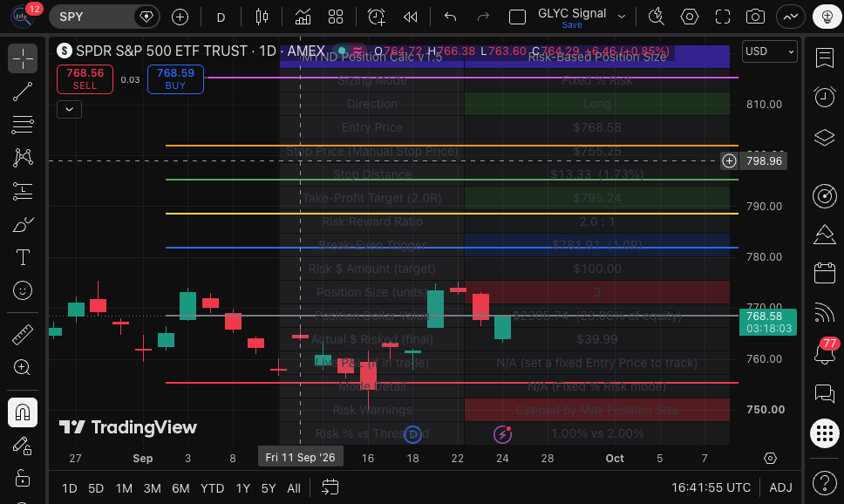Open the notifications bell with 77 badge
844x504 pixels.
825,352
